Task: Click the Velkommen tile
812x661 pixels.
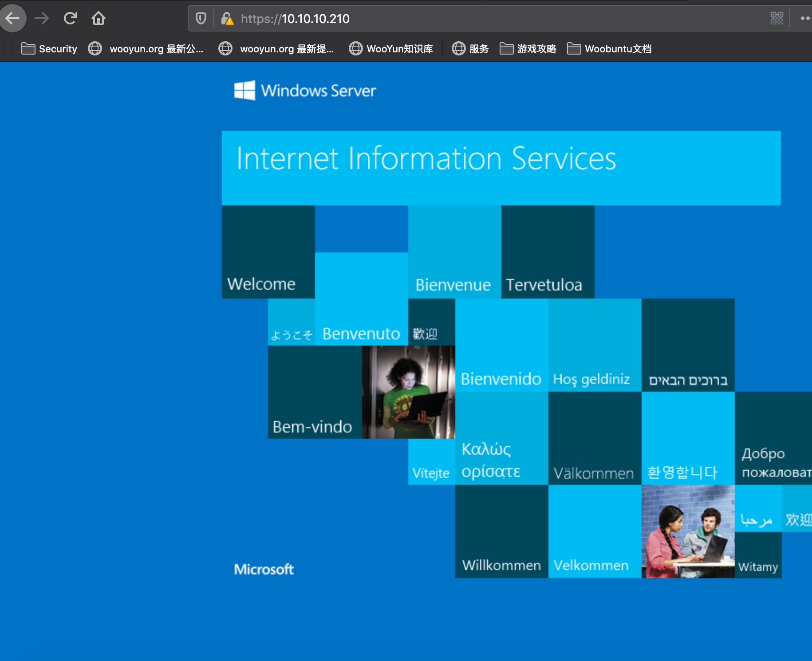Action: [595, 531]
